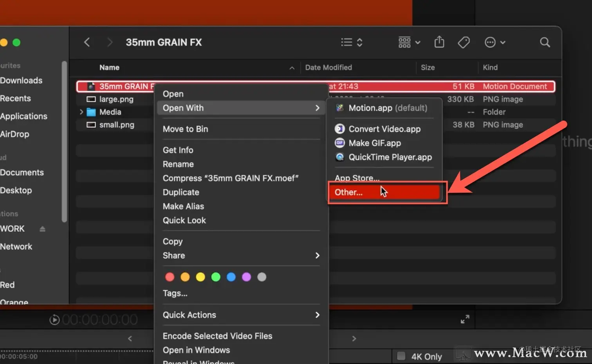Open Recents in the sidebar
Screen dimensions: 592x364
point(15,98)
